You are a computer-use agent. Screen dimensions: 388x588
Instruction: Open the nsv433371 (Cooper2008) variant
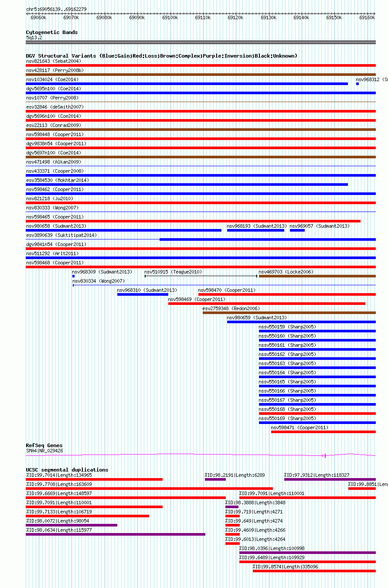pyautogui.click(x=55, y=171)
